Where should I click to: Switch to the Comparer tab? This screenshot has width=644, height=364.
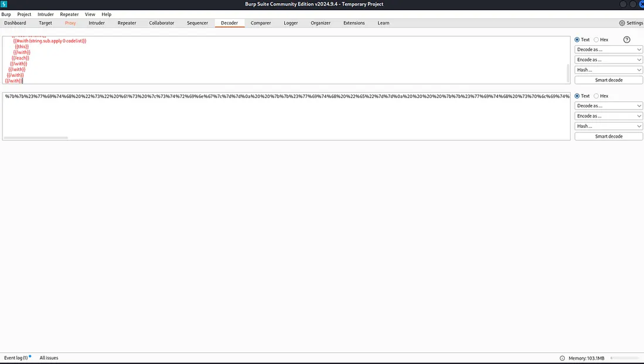pyautogui.click(x=260, y=23)
